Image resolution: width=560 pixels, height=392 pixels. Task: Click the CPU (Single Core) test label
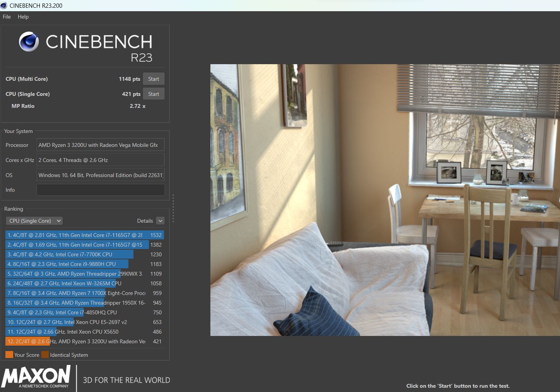(x=27, y=94)
